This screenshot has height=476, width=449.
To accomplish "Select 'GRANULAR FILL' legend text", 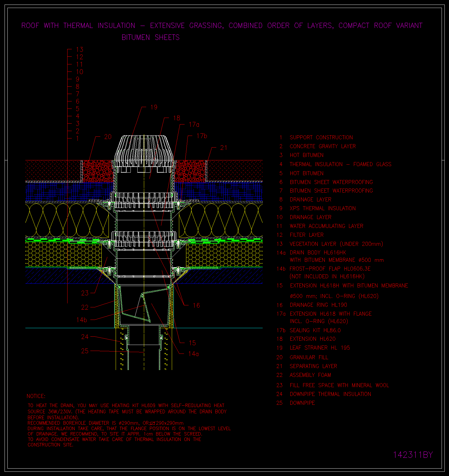I will (309, 357).
